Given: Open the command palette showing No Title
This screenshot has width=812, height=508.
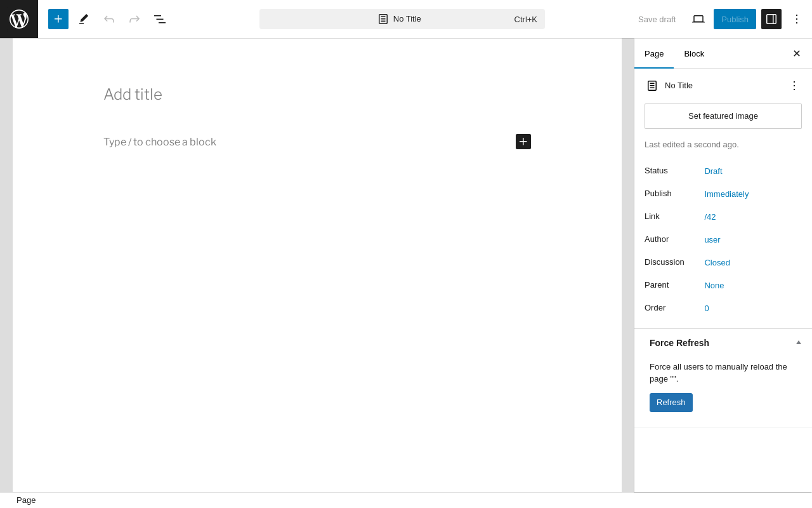Looking at the screenshot, I should pos(402,19).
